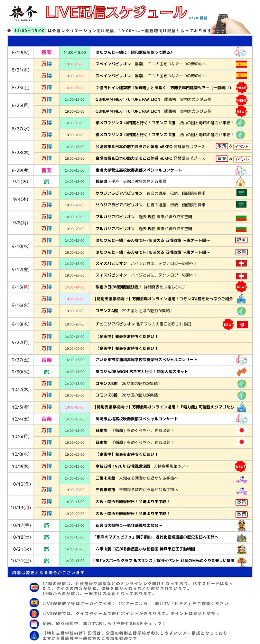Click the NEW! badge beside Tunisia flag

228,325
